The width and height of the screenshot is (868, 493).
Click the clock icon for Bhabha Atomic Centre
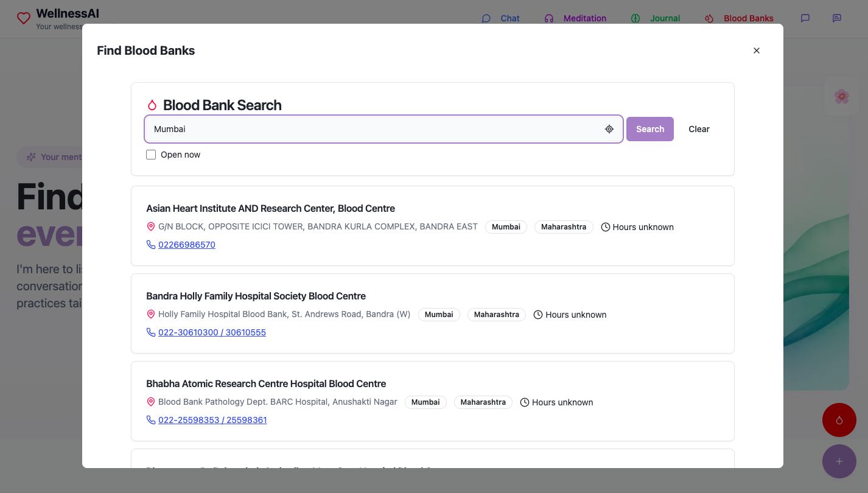[x=525, y=402]
